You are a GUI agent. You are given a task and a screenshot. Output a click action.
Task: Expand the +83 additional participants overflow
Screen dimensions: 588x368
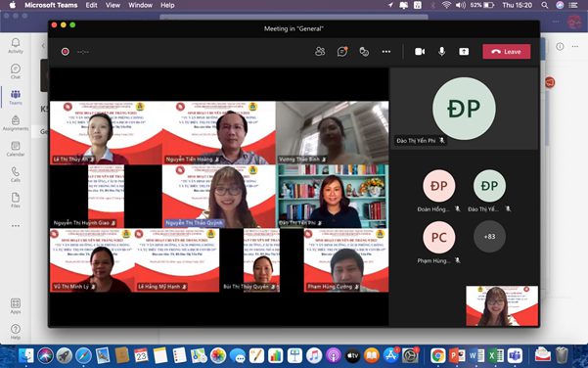(489, 236)
